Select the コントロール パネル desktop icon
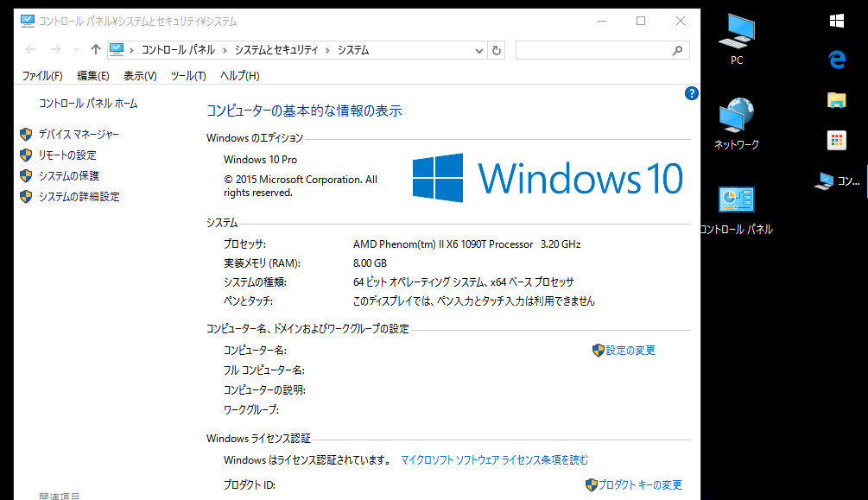The height and width of the screenshot is (500, 868). pyautogui.click(x=737, y=211)
